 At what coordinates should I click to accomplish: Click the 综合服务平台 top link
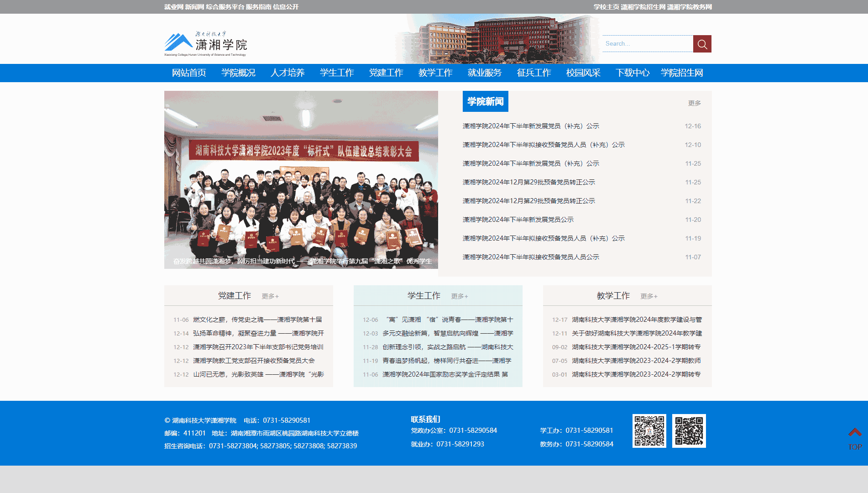(225, 7)
